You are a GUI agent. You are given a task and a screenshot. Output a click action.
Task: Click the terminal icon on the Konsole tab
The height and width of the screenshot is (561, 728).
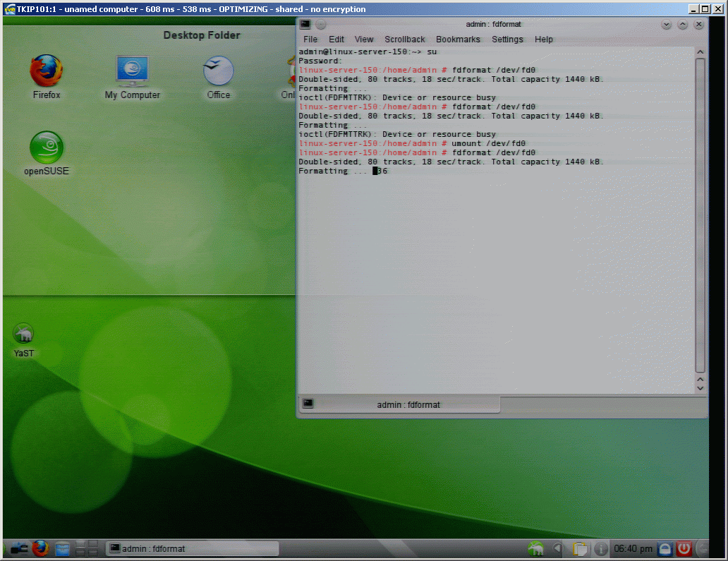(308, 403)
